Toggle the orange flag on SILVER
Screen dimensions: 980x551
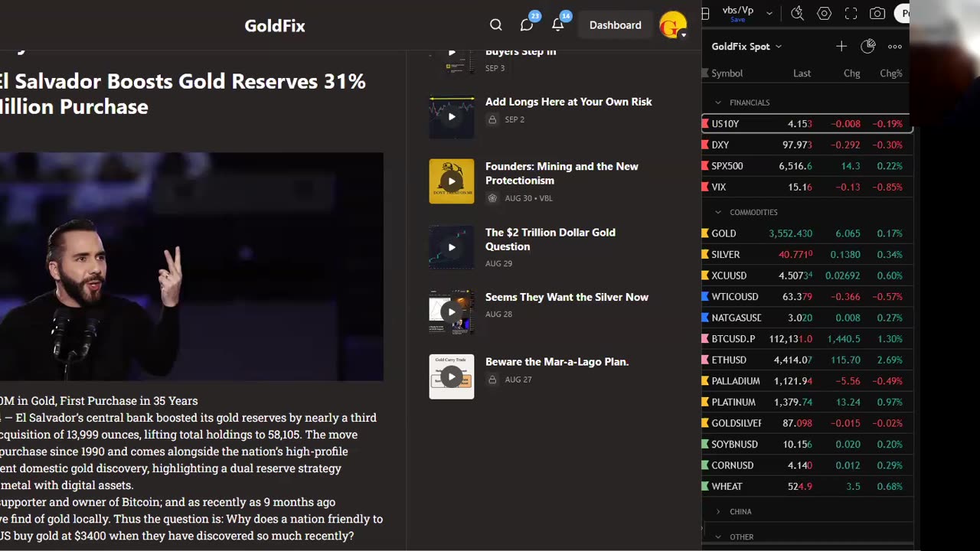(705, 254)
